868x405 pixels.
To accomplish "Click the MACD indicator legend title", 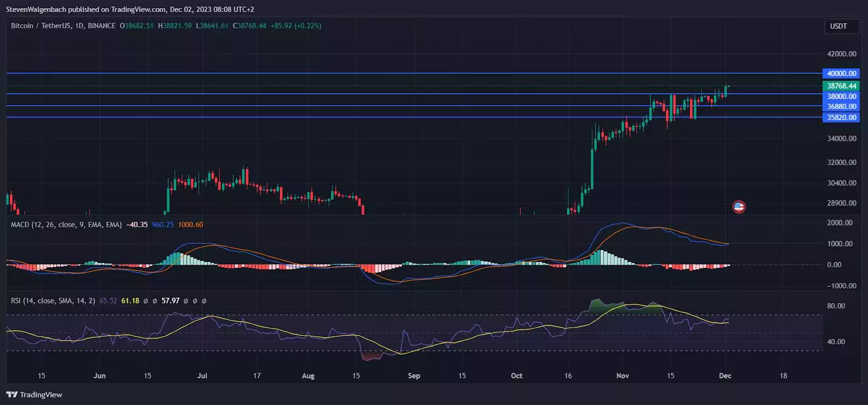I will point(66,224).
